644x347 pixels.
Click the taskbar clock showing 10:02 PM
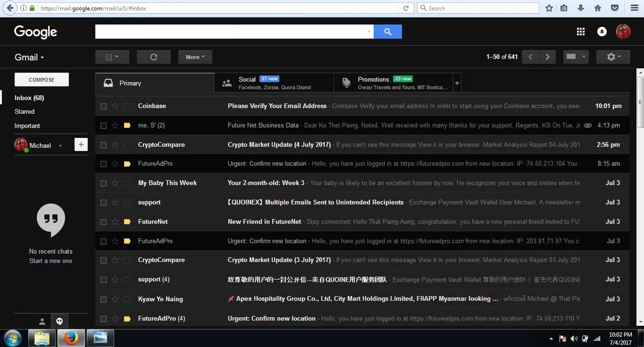coord(620,338)
